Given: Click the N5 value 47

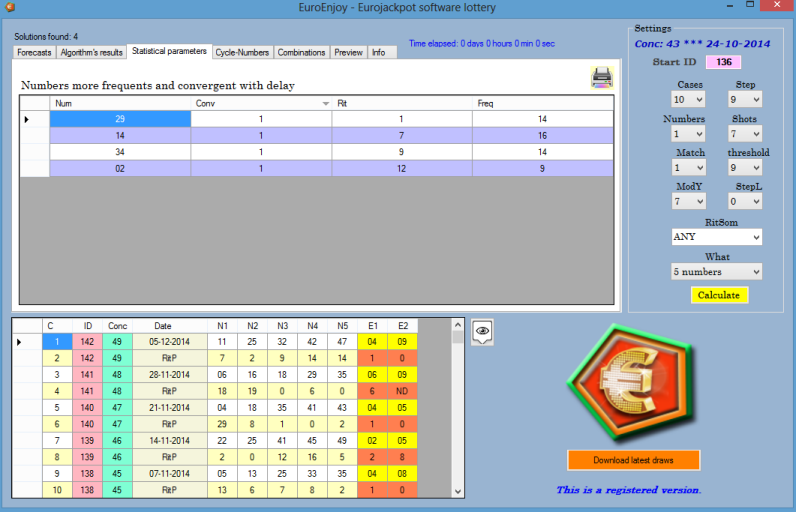Looking at the screenshot, I should tap(343, 342).
